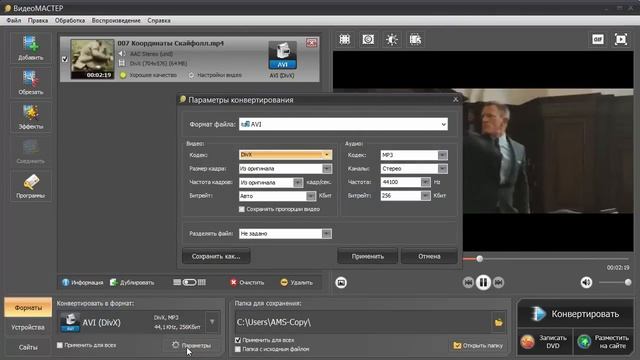
Task: Remove the video with its red X icon
Action: [311, 42]
